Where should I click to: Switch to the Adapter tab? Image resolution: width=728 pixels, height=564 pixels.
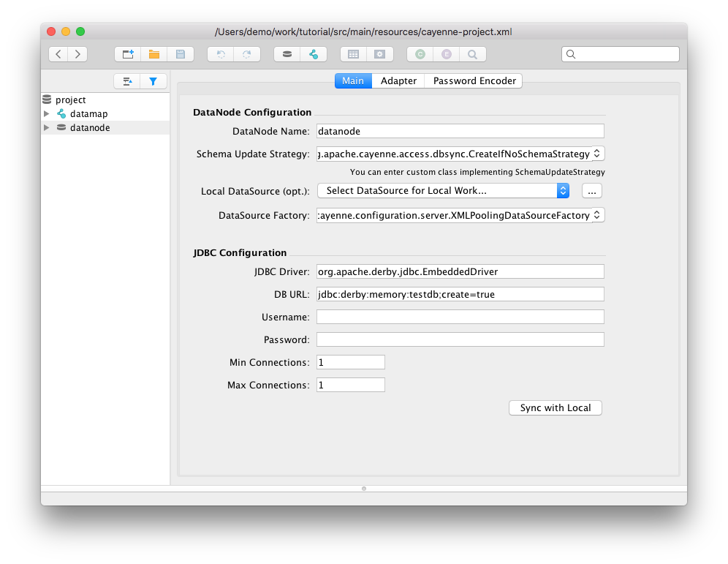point(398,81)
